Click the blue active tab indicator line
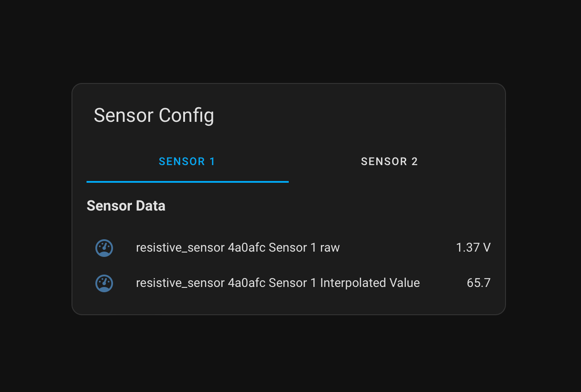581x392 pixels. 187,181
